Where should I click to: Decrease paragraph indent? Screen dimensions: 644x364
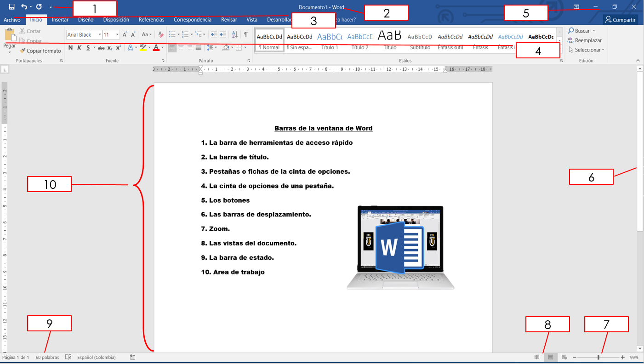coord(214,34)
